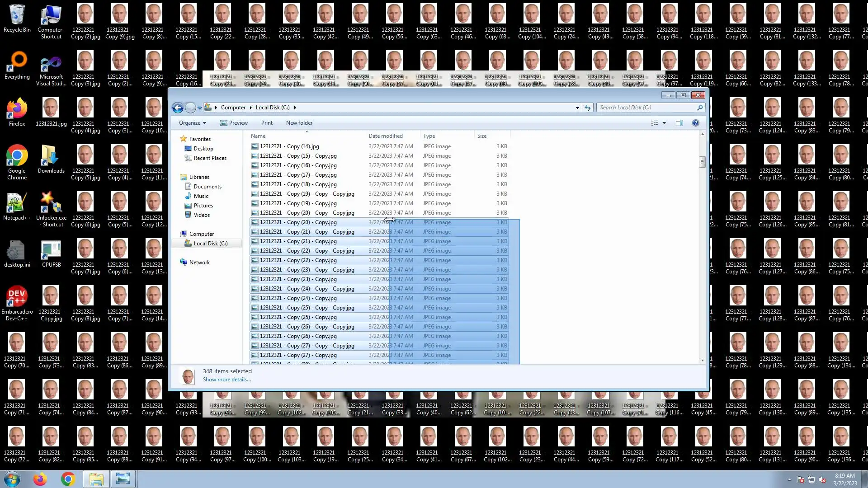Click New folder in the toolbar
The image size is (868, 488).
click(x=299, y=123)
